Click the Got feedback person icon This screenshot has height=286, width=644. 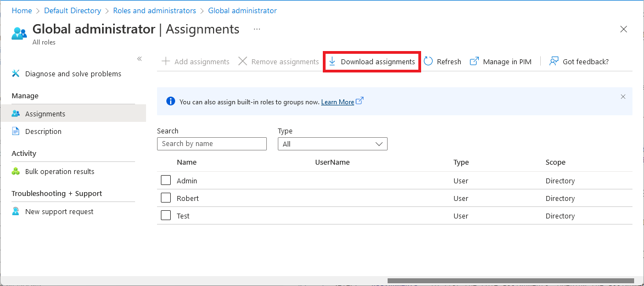(554, 61)
